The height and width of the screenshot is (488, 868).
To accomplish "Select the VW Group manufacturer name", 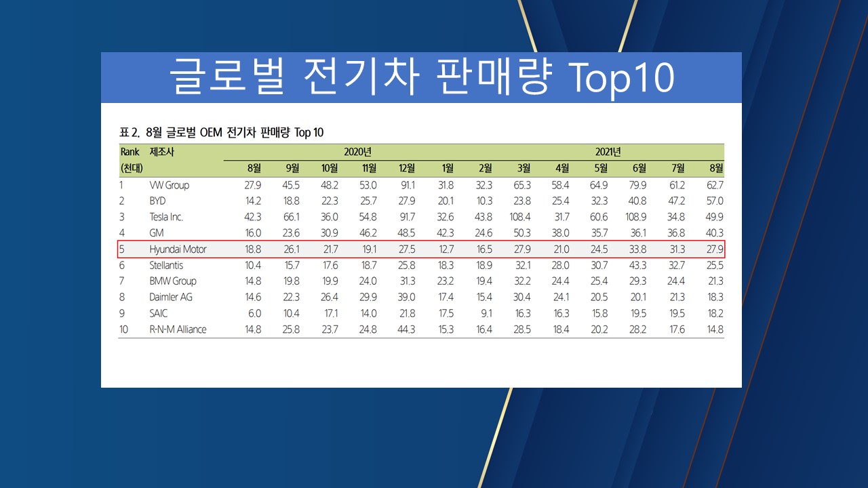I will click(169, 185).
